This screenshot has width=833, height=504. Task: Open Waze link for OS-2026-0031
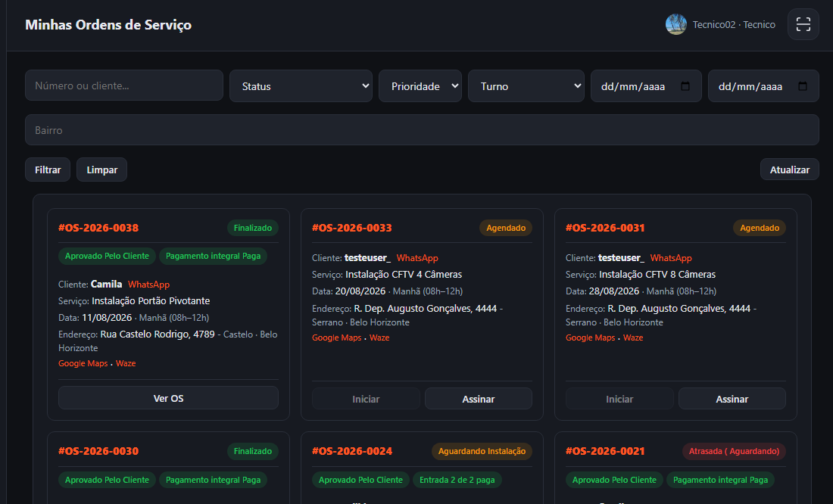pos(633,338)
